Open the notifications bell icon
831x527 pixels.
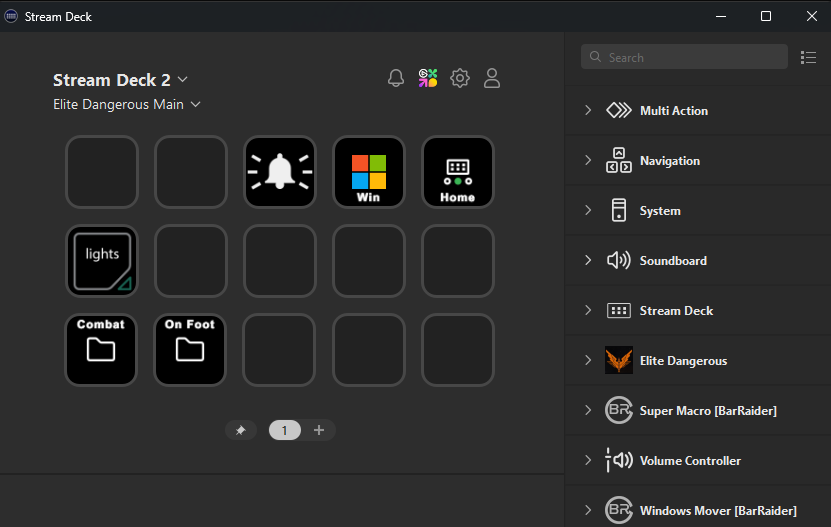click(396, 78)
